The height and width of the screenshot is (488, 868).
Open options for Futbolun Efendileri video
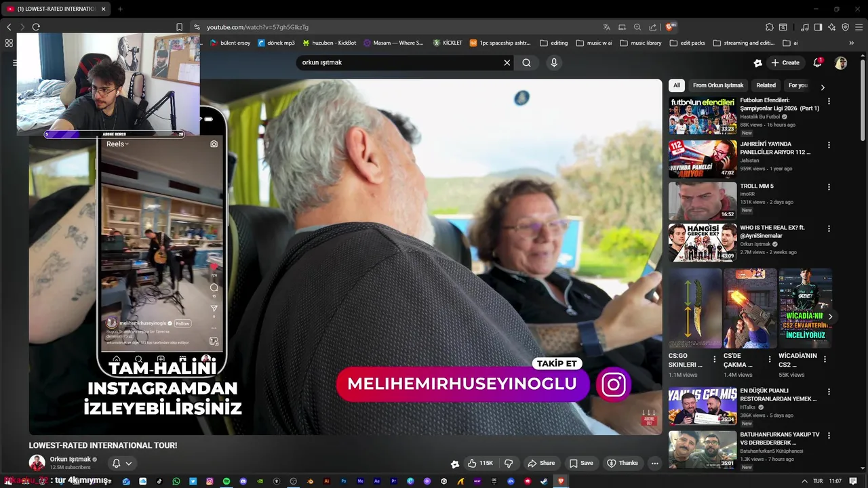click(x=829, y=102)
